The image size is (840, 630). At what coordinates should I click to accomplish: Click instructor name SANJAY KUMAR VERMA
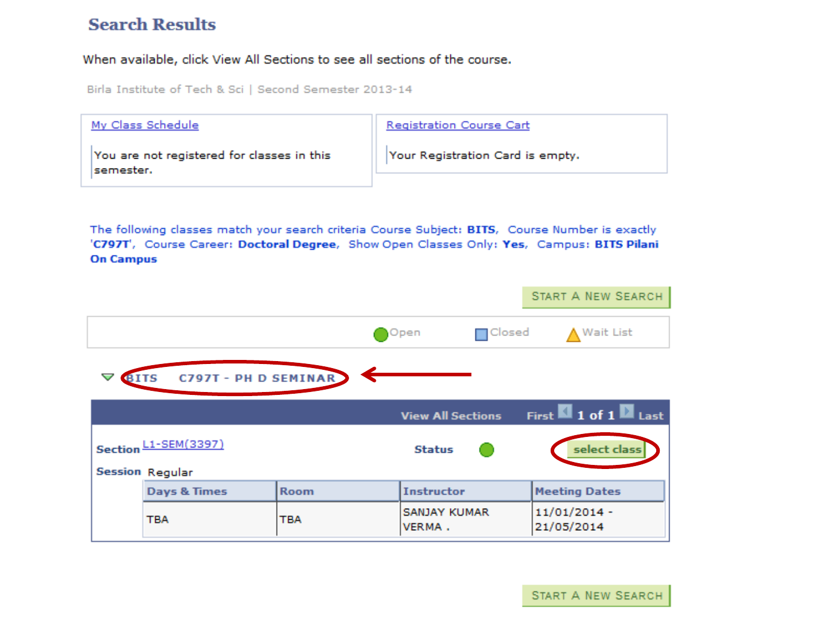click(x=446, y=519)
